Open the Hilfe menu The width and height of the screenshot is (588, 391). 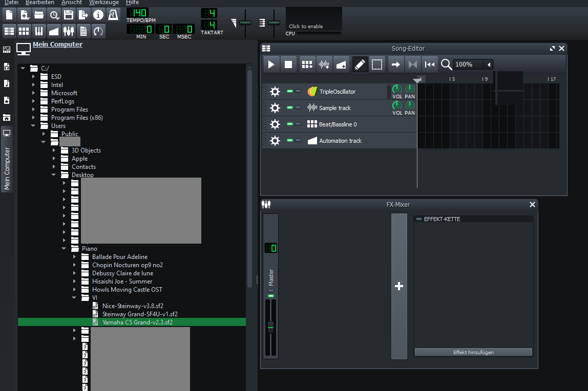(x=132, y=2)
